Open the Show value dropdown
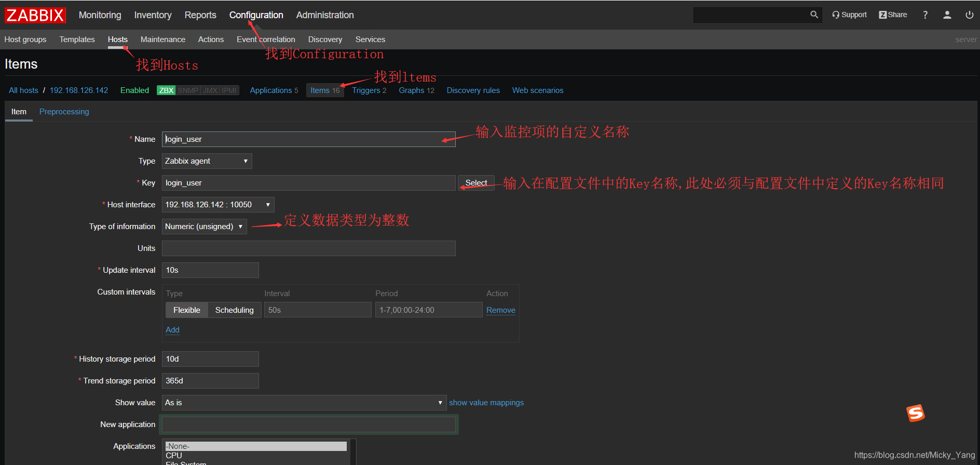 click(x=304, y=403)
